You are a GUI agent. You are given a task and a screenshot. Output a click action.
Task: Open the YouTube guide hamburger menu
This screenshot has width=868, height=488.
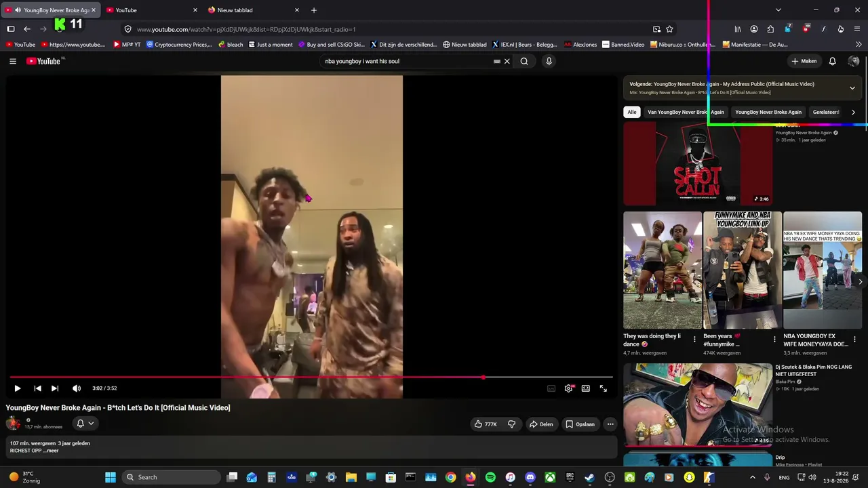point(13,61)
